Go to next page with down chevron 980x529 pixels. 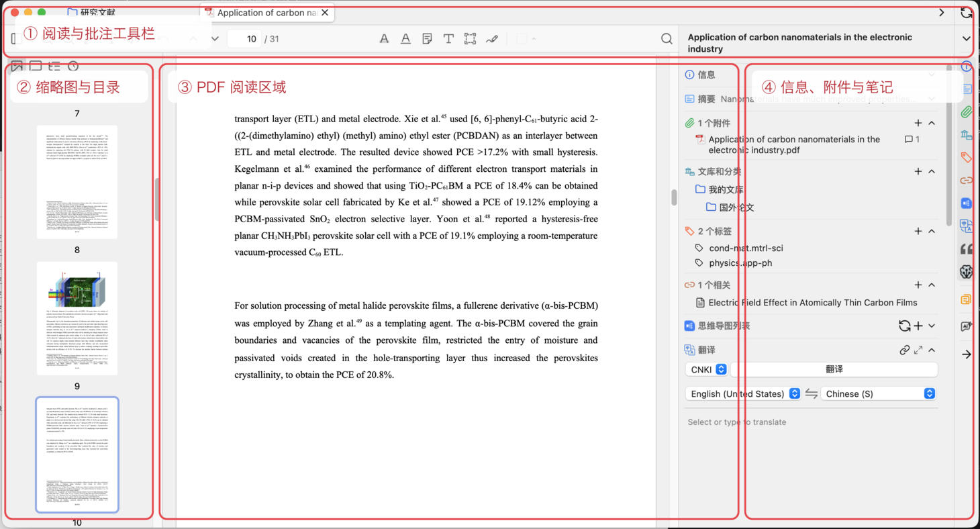click(x=215, y=39)
